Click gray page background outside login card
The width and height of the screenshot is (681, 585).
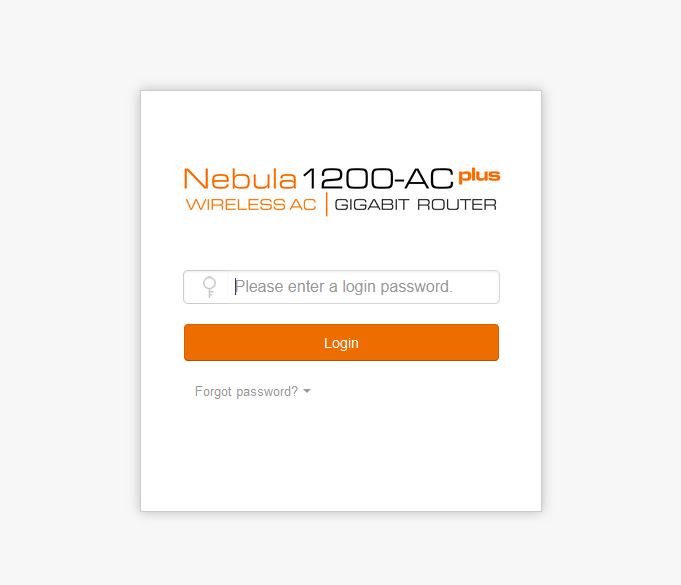[x=69, y=291]
